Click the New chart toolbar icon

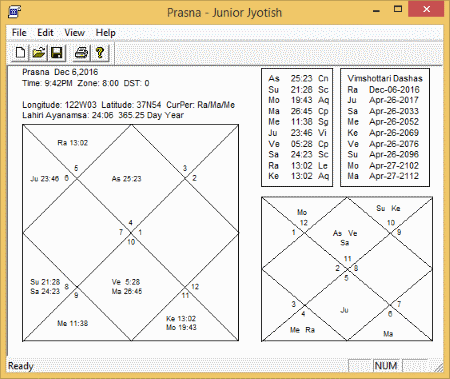(x=20, y=53)
